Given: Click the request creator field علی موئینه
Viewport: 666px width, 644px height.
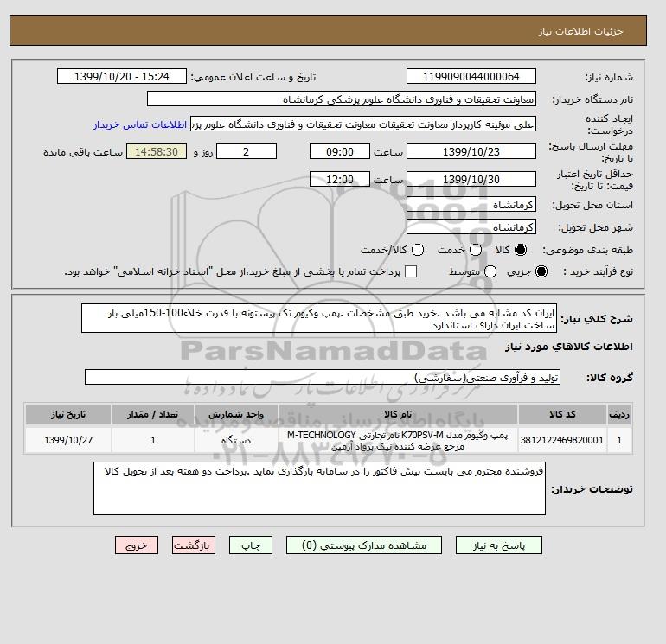Looking at the screenshot, I should (363, 124).
